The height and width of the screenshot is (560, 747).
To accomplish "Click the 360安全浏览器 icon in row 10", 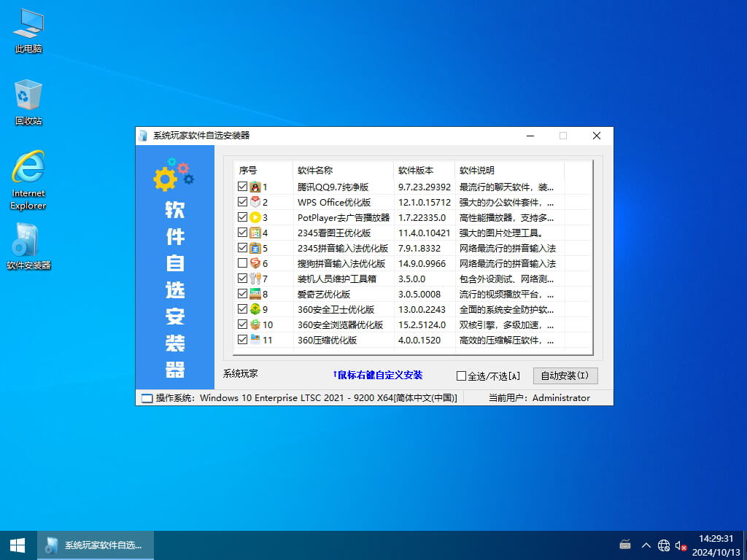I will [x=255, y=324].
